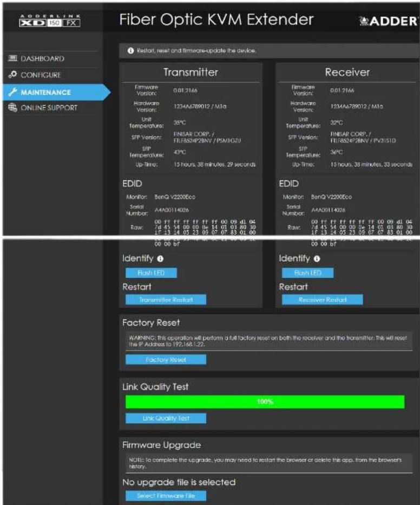Click the Configure gears icon
Viewport: 420px width, 505px height.
(12, 74)
